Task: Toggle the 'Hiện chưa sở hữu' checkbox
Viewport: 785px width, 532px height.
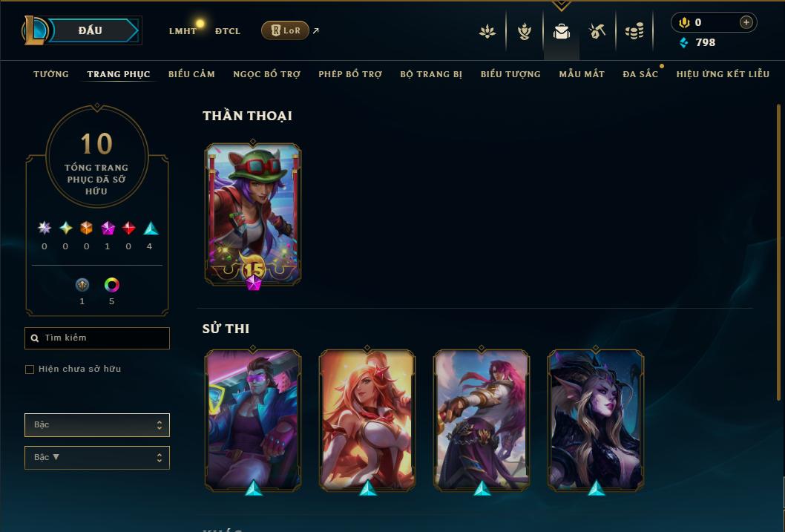Action: 30,370
